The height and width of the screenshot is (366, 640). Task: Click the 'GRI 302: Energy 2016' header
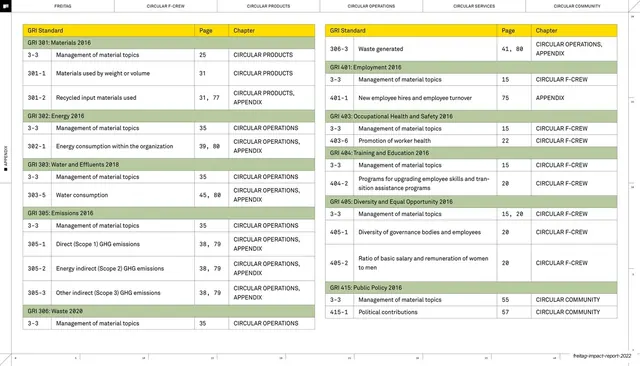point(169,116)
